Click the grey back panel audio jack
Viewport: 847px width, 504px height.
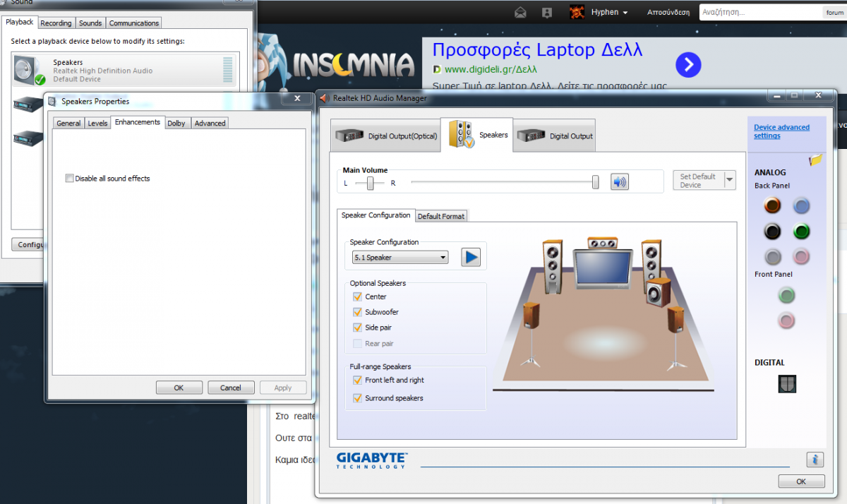click(773, 256)
